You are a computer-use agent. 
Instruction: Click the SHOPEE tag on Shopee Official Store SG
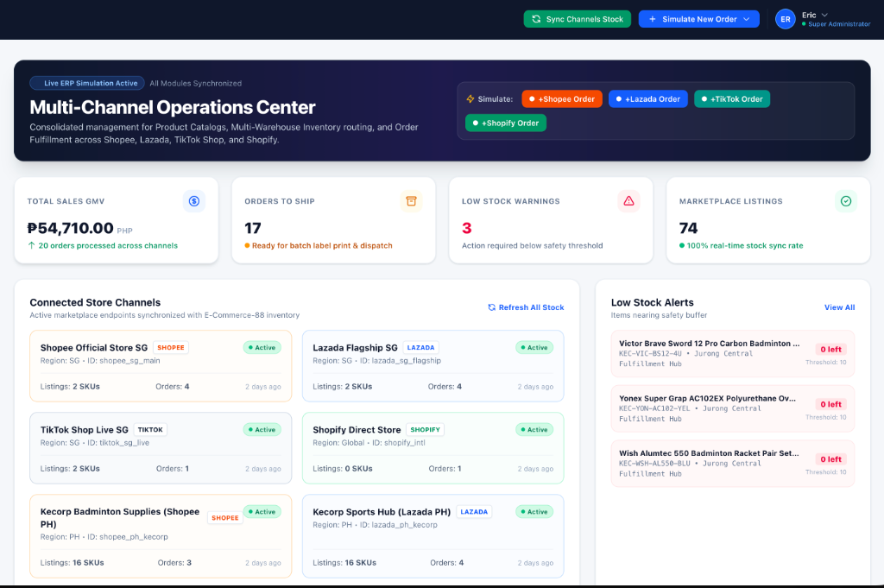170,348
